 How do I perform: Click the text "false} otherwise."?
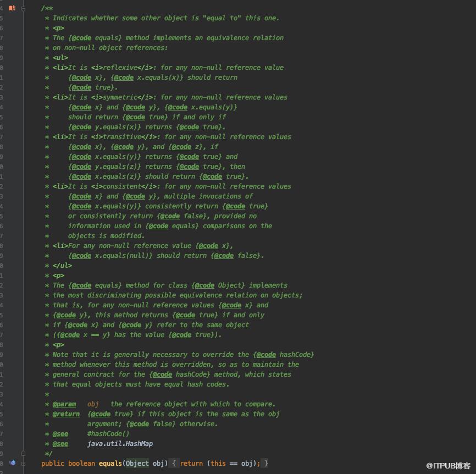tap(185, 423)
